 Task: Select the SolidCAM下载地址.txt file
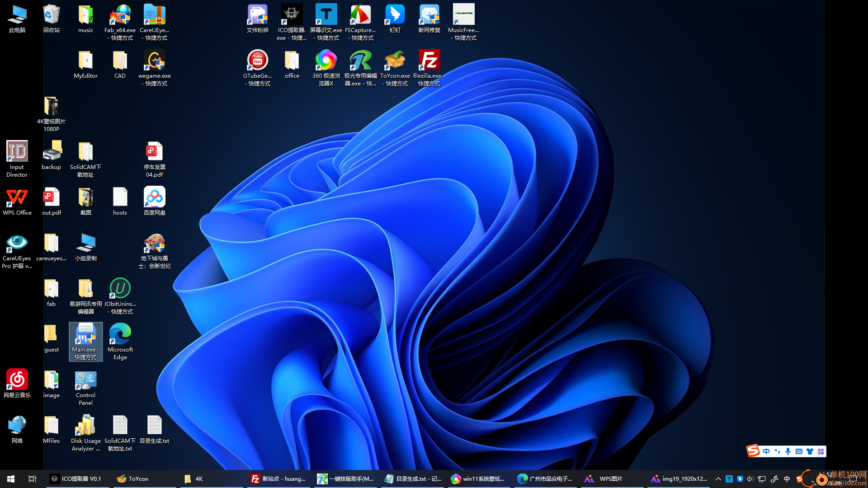120,433
